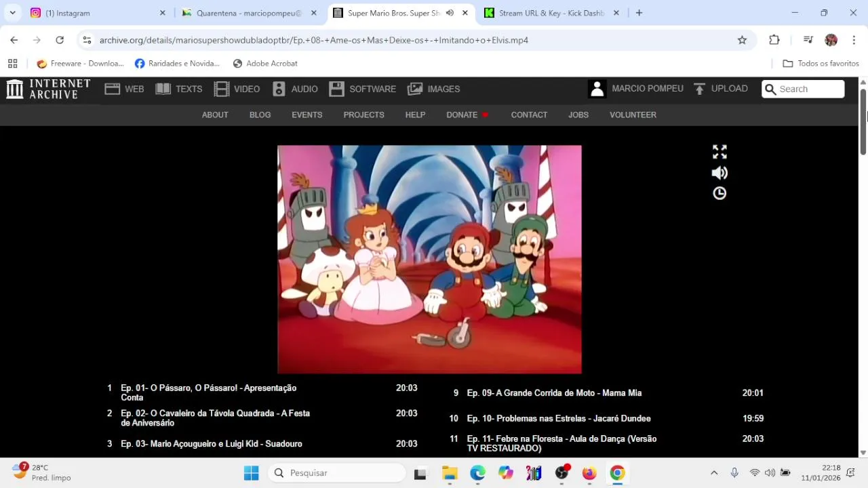Viewport: 868px width, 488px height.
Task: Bookmark this page with the star
Action: (742, 40)
